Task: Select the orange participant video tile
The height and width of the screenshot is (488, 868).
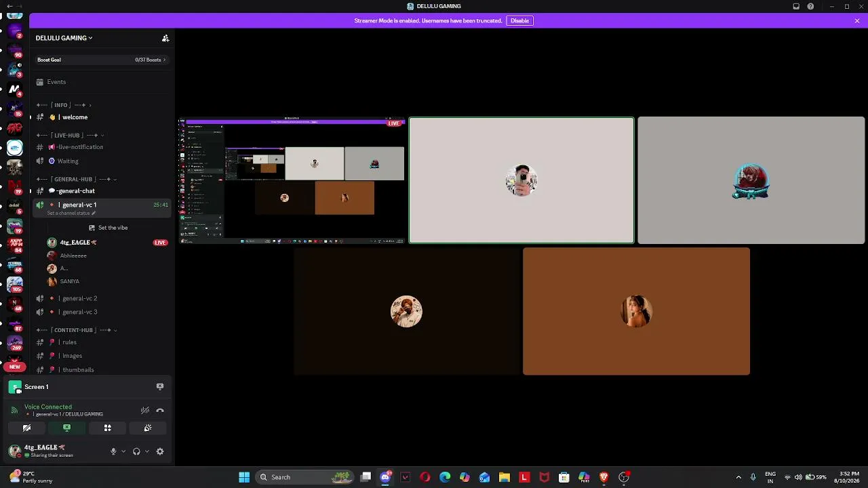Action: tap(636, 311)
